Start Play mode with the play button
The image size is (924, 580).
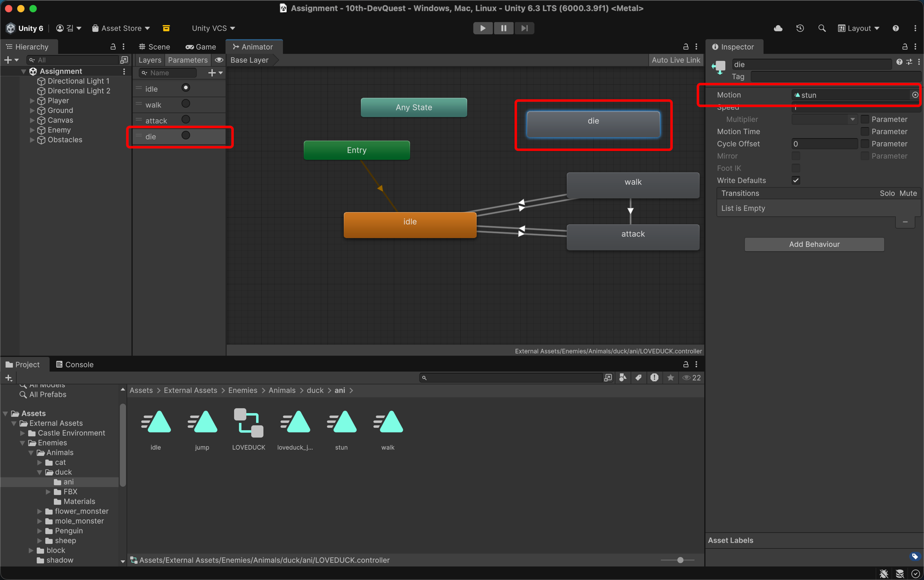pos(483,28)
